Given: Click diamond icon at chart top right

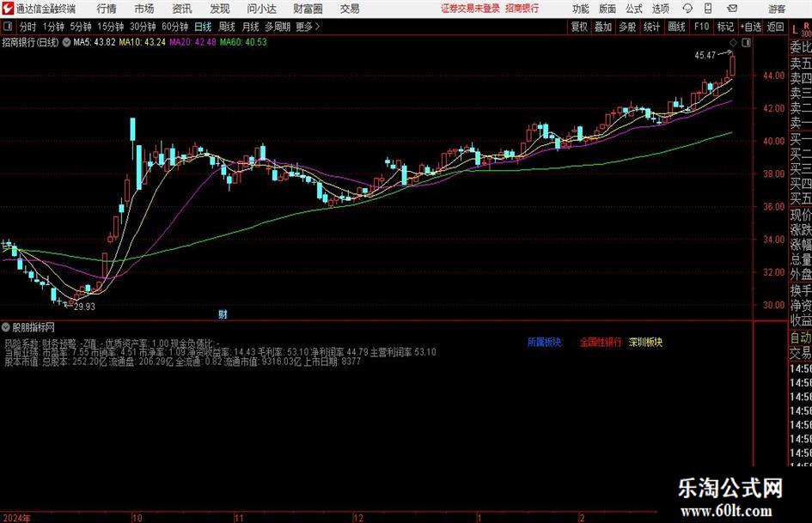Looking at the screenshot, I should pos(733,43).
